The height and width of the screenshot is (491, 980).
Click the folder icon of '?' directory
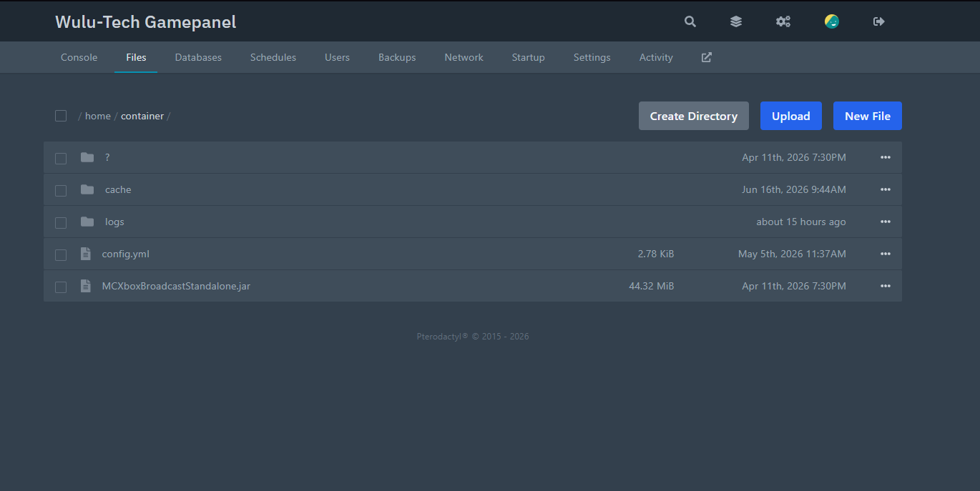87,157
